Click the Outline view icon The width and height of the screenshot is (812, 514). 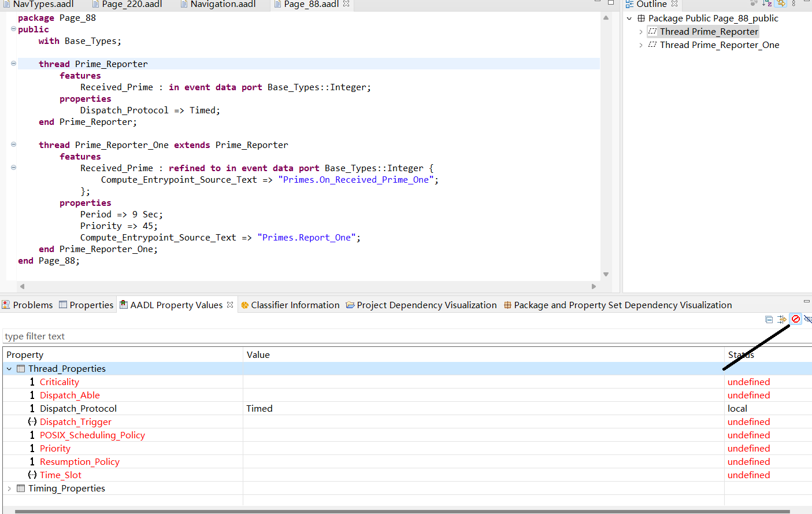click(x=629, y=4)
